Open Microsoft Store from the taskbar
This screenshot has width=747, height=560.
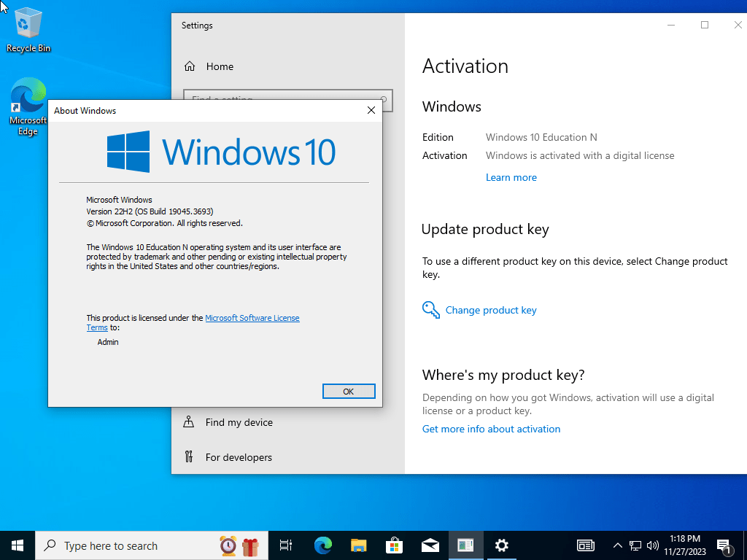coord(394,545)
